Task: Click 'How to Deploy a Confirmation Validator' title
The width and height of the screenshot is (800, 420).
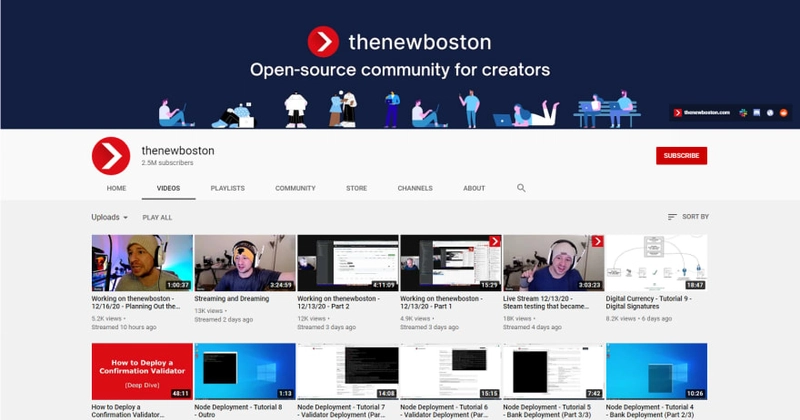Action: (x=128, y=411)
